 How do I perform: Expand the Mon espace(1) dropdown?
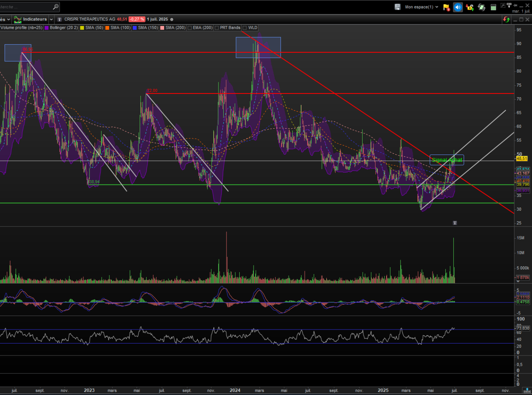[x=437, y=7]
